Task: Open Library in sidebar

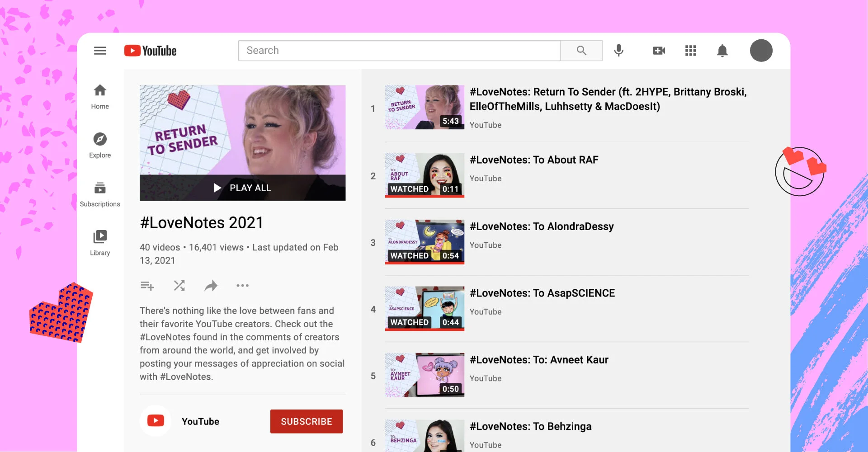Action: tap(100, 243)
